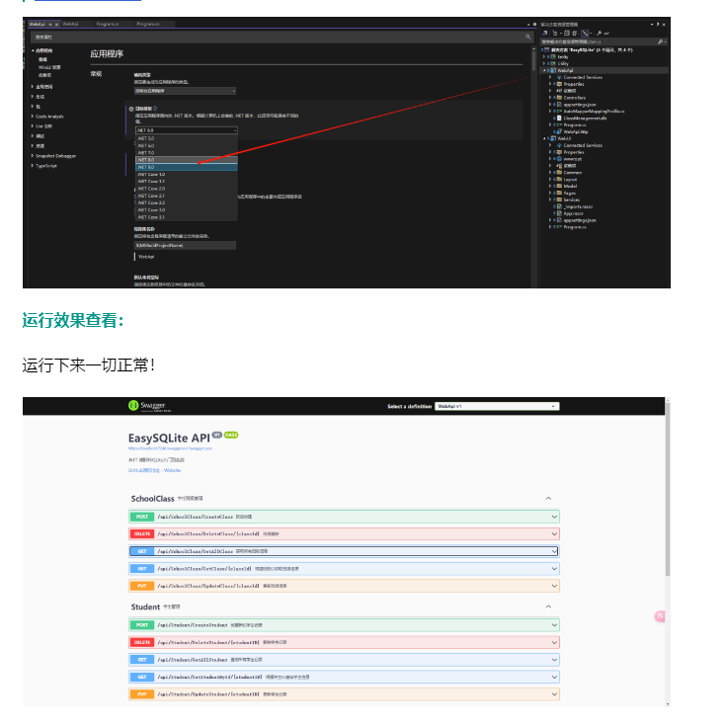Open the swagger.json link under EasySQLite API
727x728 pixels.
coord(170,448)
